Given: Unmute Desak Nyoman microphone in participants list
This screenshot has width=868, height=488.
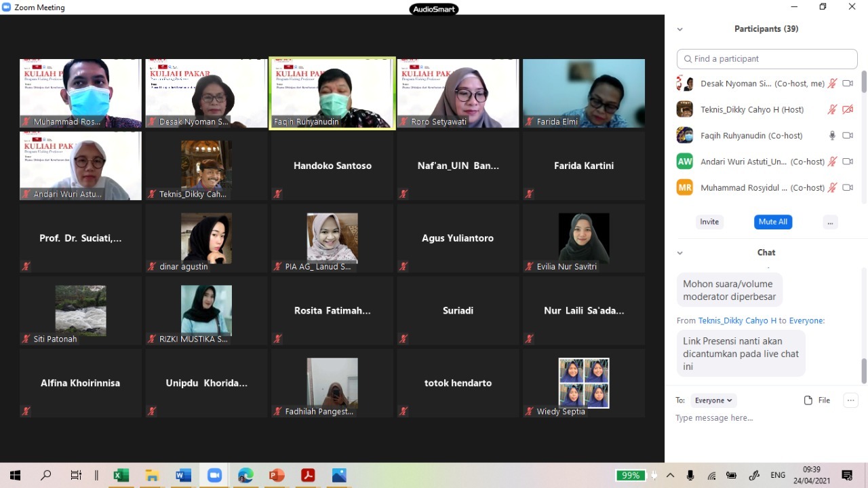Looking at the screenshot, I should tap(832, 83).
